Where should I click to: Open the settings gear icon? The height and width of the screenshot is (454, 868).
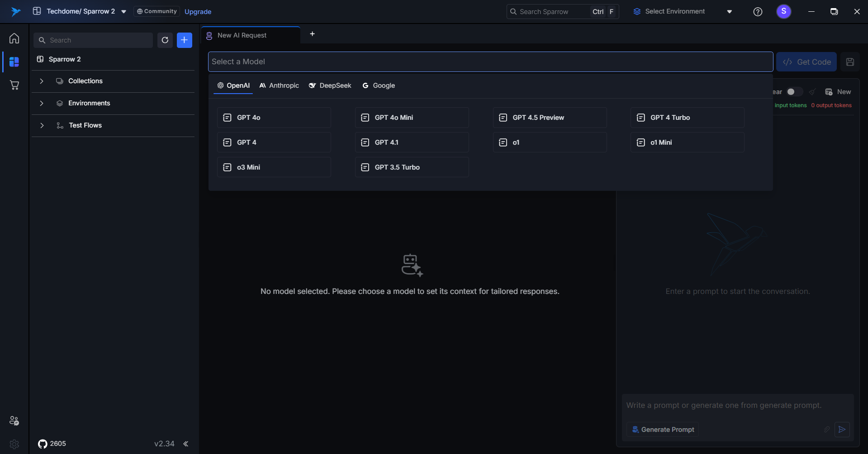tap(14, 444)
